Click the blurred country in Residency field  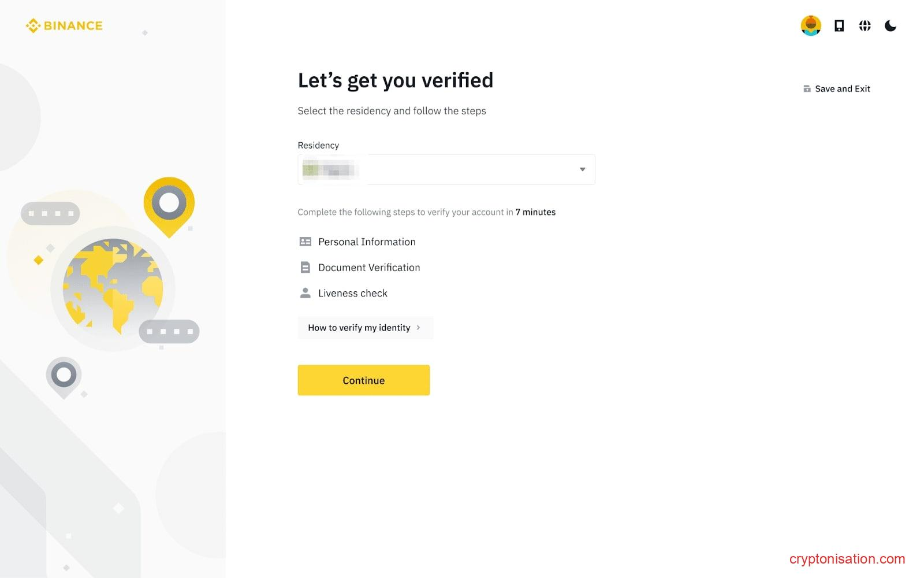tap(329, 170)
